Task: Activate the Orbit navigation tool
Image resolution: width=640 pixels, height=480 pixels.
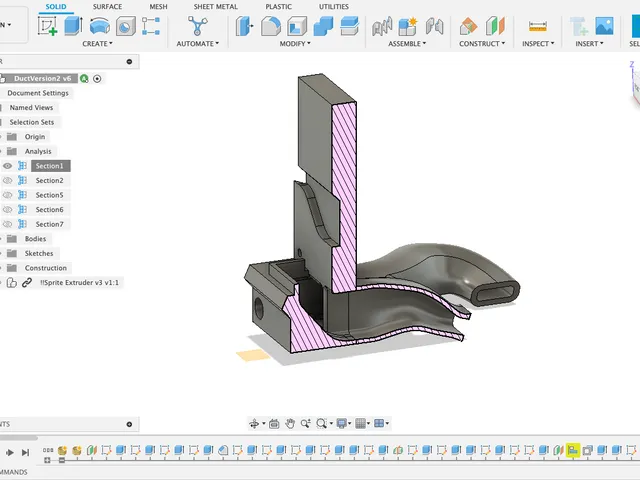Action: click(x=254, y=424)
